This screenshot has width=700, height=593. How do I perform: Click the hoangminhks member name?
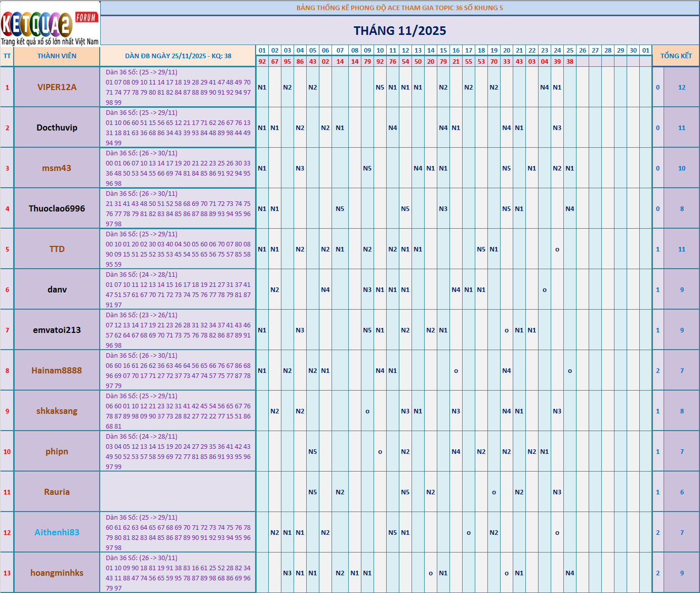[x=57, y=573]
